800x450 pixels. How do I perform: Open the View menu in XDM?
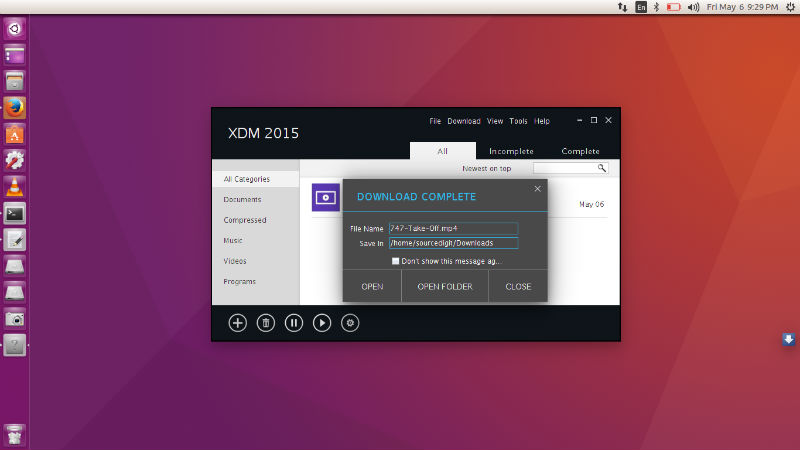(x=494, y=121)
